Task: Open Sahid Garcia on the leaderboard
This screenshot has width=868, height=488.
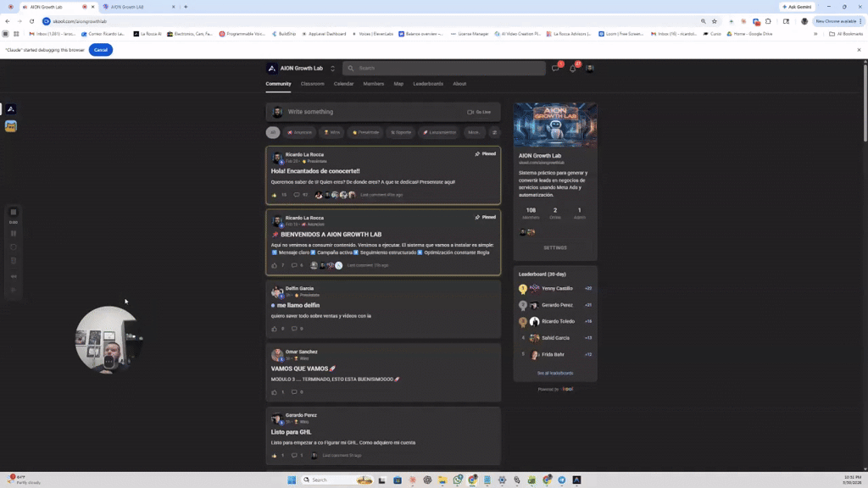Action: point(555,337)
